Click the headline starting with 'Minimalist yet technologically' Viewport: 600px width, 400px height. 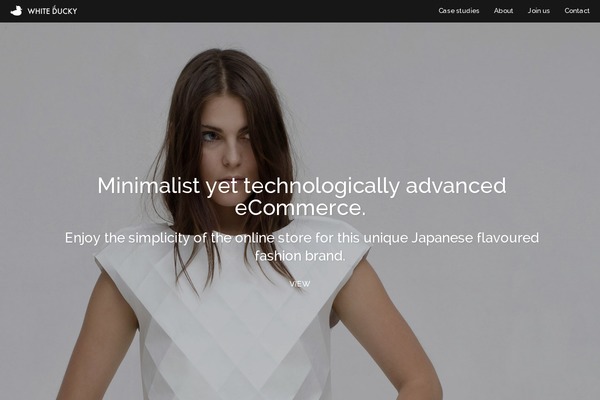(302, 196)
